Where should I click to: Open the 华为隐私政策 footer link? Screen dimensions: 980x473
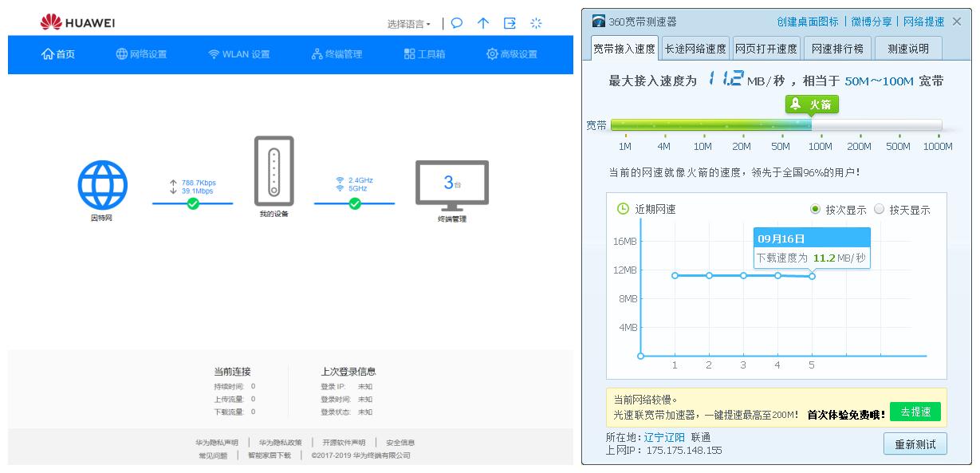pos(280,442)
